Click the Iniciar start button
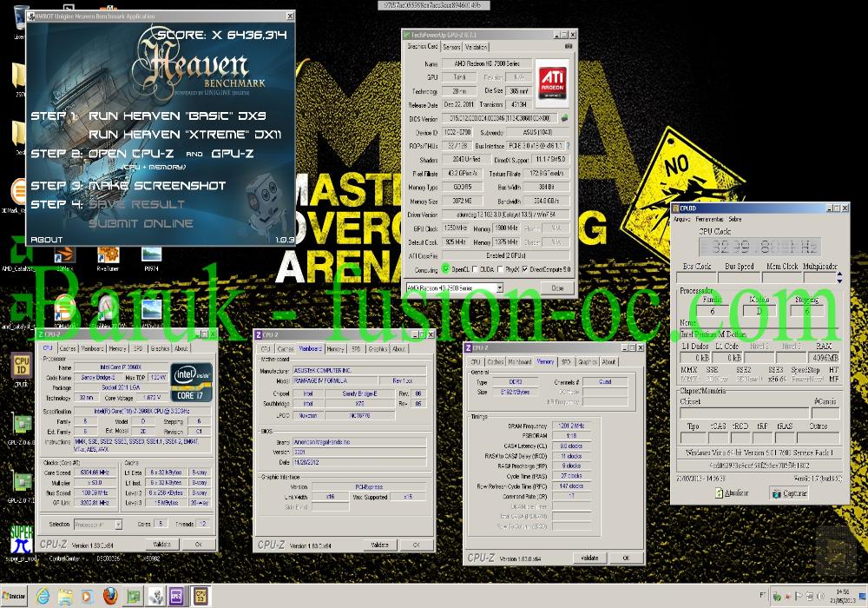The height and width of the screenshot is (608, 868). pyautogui.click(x=14, y=597)
